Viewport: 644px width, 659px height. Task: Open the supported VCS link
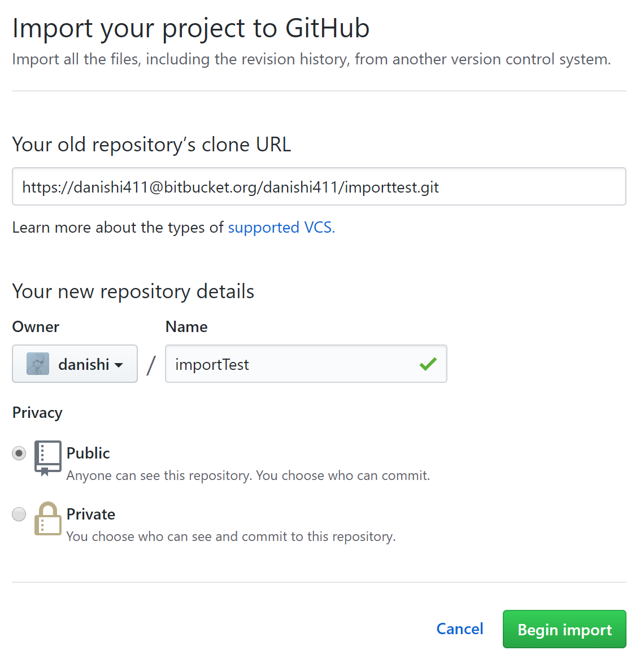click(281, 228)
